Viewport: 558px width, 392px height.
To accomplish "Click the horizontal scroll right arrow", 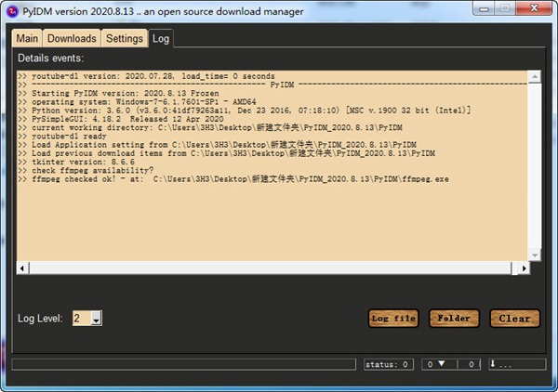I will click(524, 268).
